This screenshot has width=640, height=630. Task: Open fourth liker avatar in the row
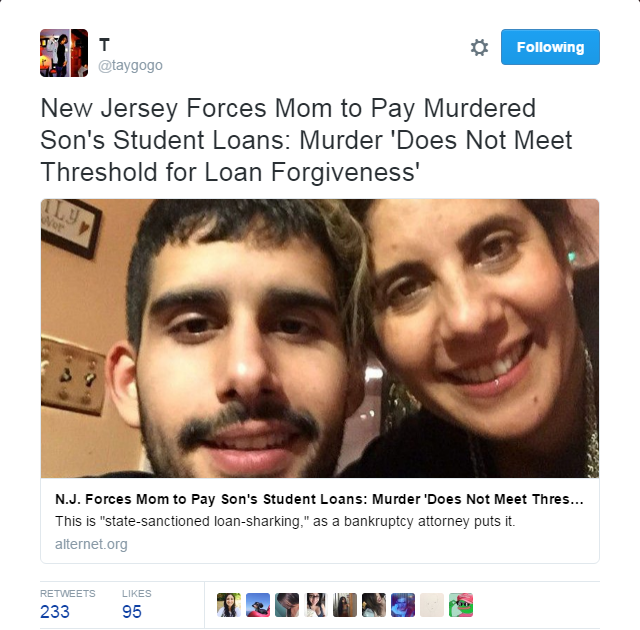316,605
